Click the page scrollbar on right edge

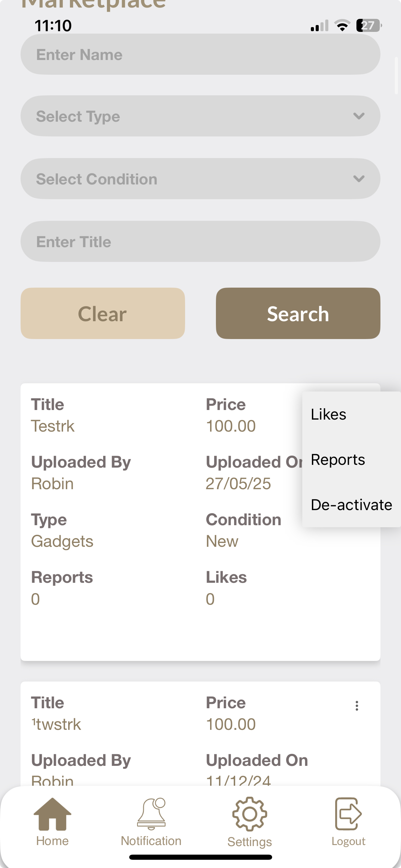click(396, 75)
